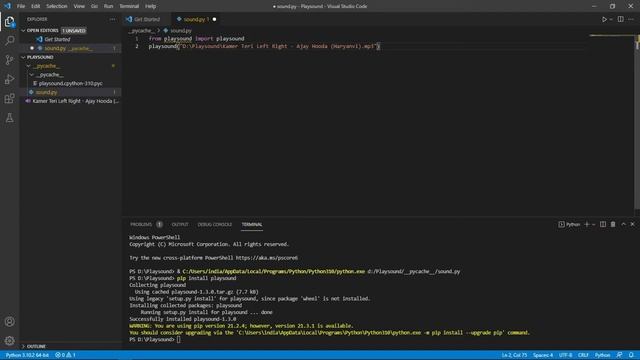Screen dimensions: 640x360
Task: Select Python 3.10.2 64-bit interpreter status
Action: point(27,355)
